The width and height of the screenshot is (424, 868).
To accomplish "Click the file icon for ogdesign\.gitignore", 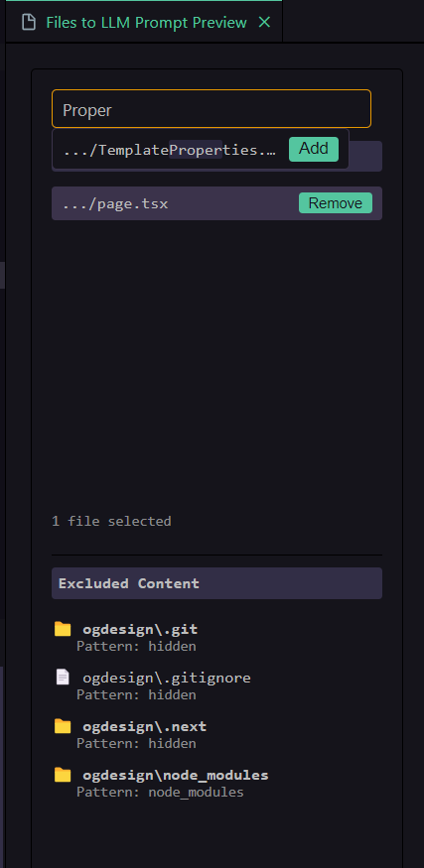I will [63, 677].
